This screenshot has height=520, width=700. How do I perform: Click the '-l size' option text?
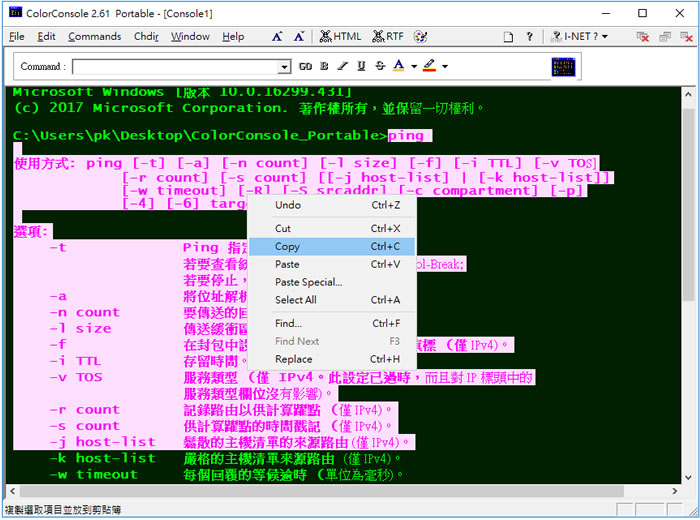[x=80, y=329]
